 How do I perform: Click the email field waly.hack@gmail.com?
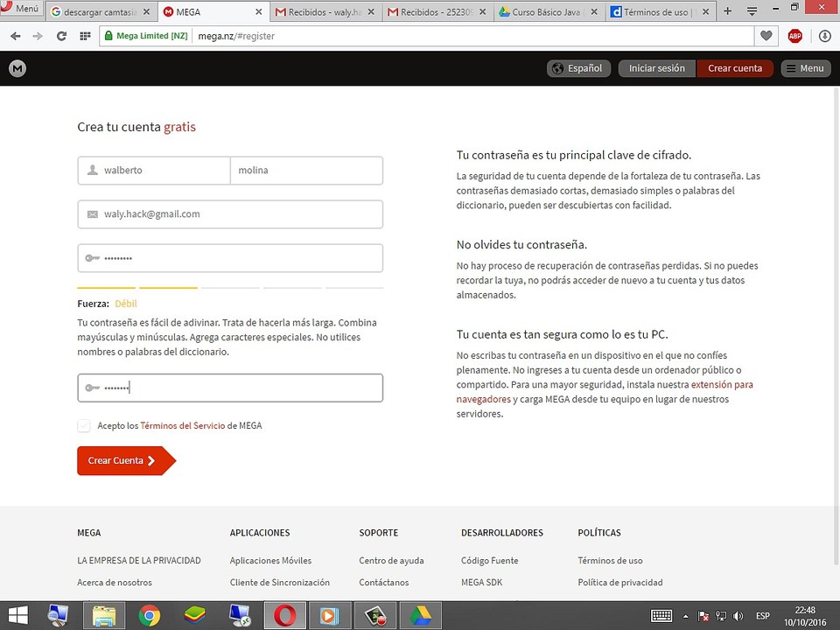click(230, 214)
